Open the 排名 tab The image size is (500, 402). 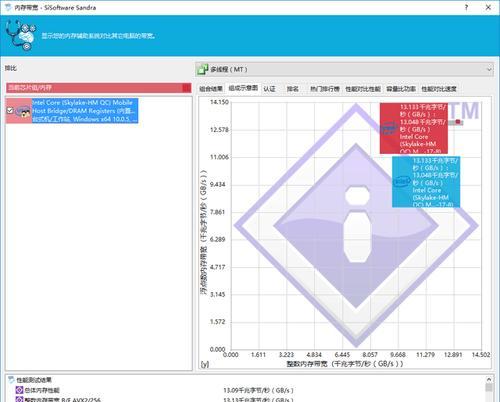click(293, 89)
